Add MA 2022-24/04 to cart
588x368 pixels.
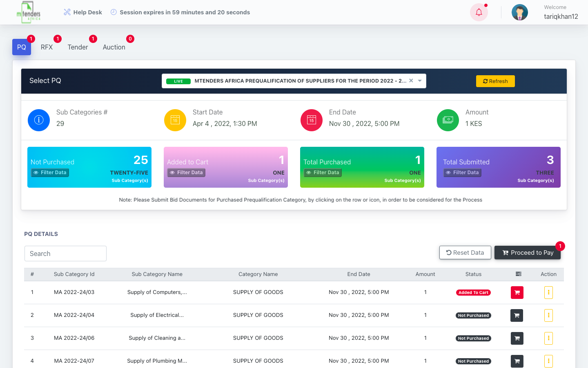(517, 315)
